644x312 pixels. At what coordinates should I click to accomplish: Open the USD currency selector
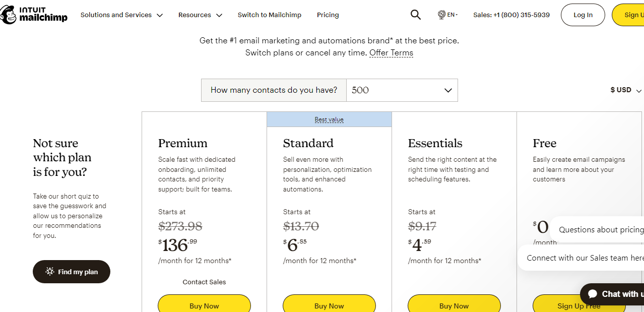click(625, 90)
